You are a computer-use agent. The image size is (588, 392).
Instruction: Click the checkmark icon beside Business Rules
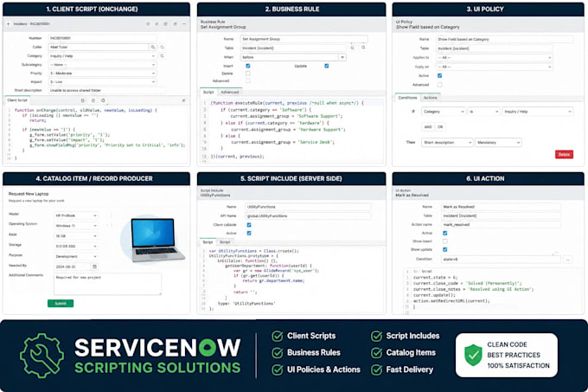coord(278,353)
